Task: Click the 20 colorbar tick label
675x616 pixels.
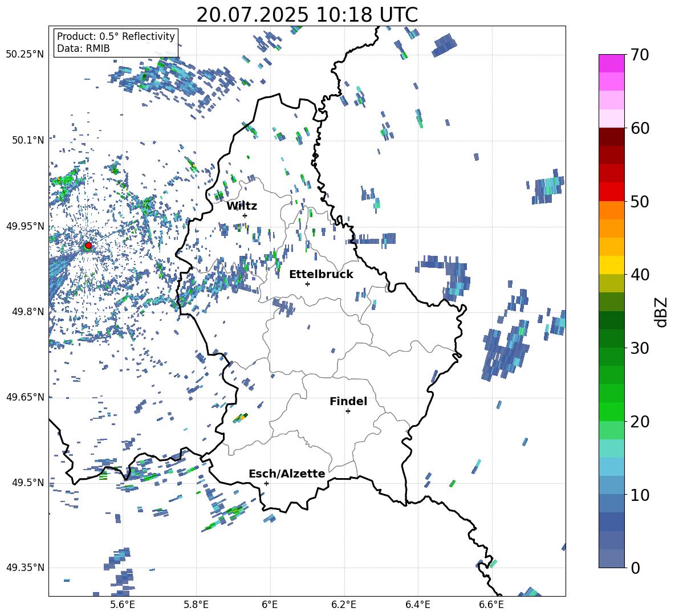Action: coord(639,421)
